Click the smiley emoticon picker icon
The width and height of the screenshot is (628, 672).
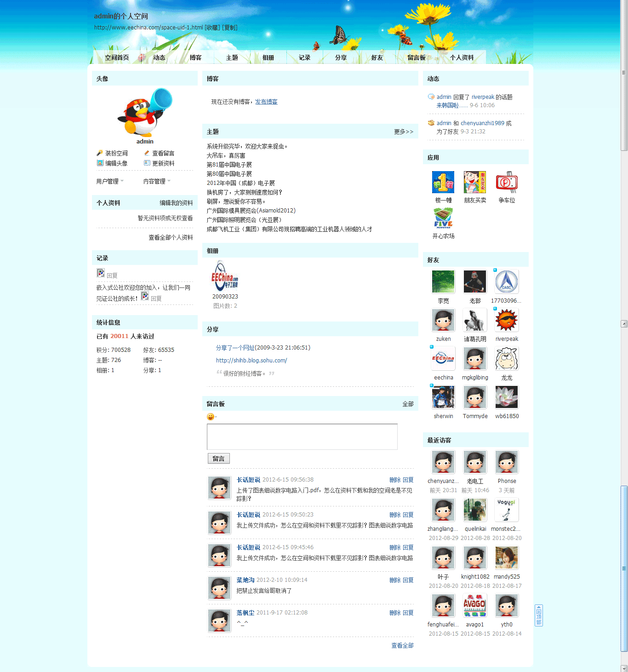point(211,417)
